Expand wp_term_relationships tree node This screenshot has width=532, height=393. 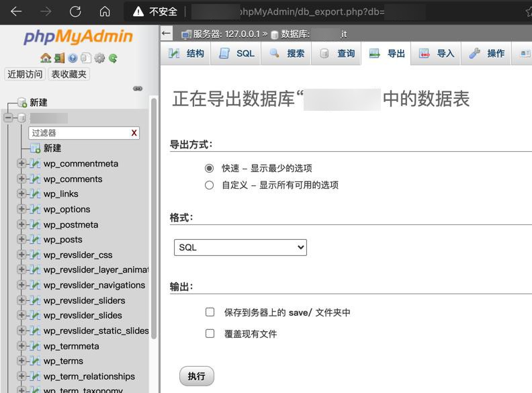21,376
